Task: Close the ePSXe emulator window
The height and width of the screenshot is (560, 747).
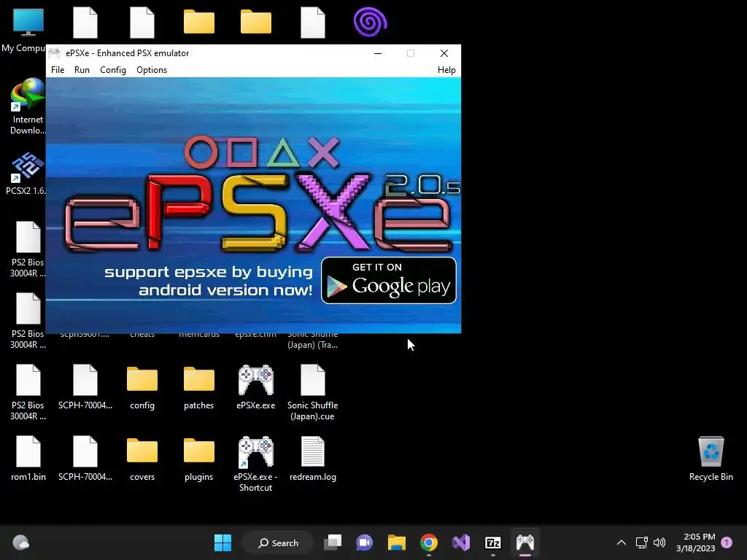Action: point(444,53)
